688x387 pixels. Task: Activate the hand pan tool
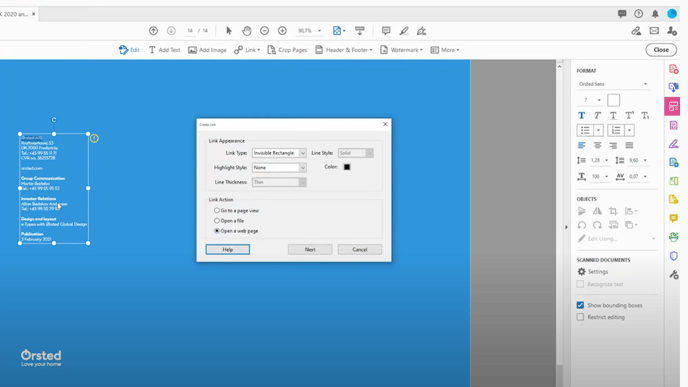point(247,31)
